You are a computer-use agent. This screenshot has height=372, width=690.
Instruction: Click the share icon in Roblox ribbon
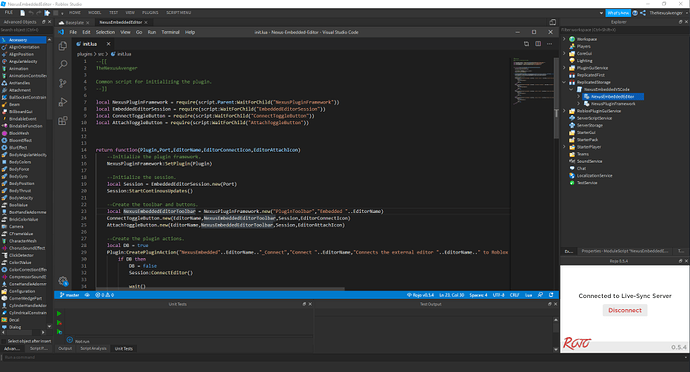click(643, 13)
